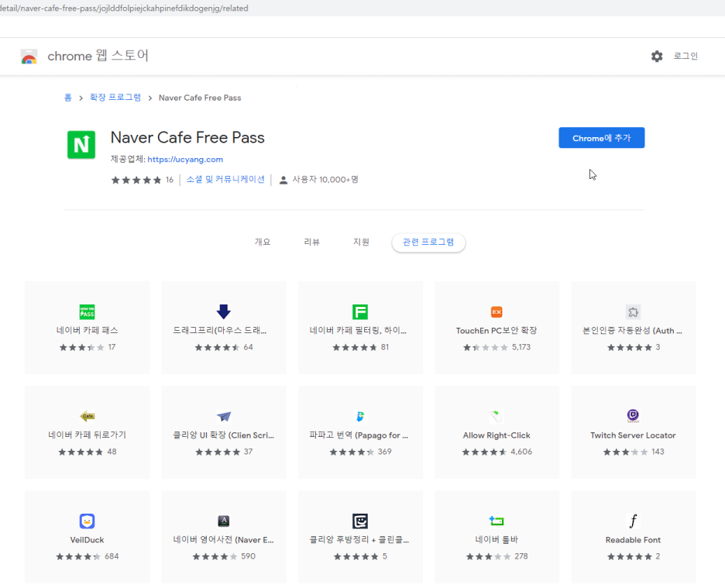This screenshot has height=588, width=725.
Task: Click the TouchEn PC보안 orange EX icon
Action: coord(497,311)
